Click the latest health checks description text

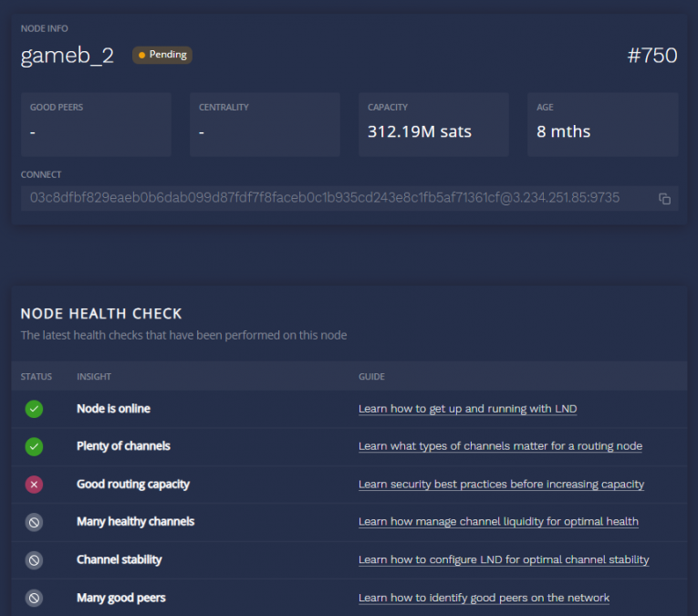coord(183,335)
